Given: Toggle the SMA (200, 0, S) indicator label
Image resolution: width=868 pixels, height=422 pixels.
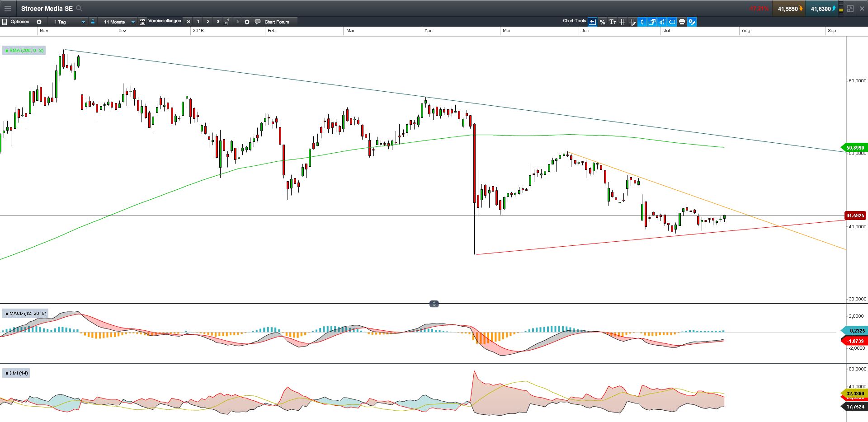Looking at the screenshot, I should 24,51.
